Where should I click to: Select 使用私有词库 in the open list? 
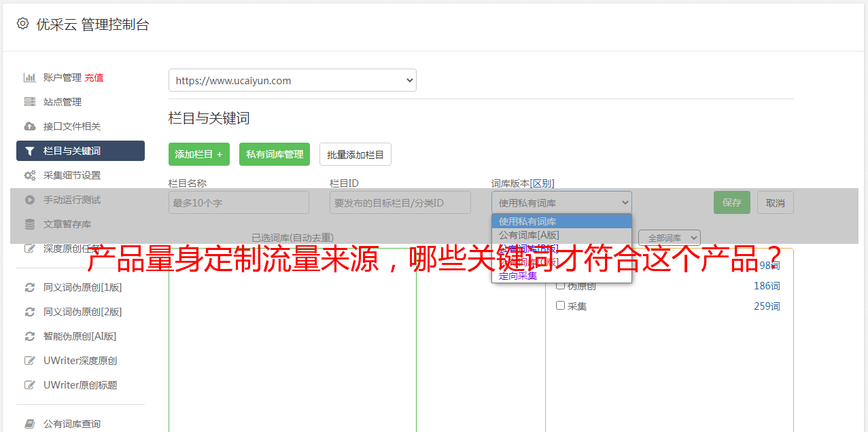pos(561,221)
